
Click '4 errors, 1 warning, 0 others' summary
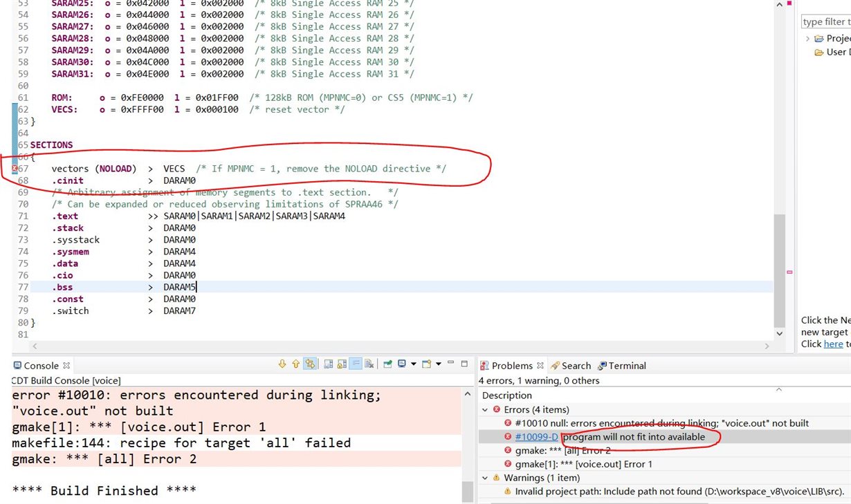(x=539, y=380)
